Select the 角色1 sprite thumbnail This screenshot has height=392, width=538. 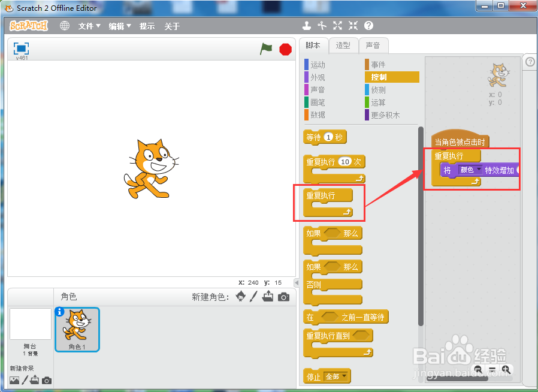click(77, 330)
